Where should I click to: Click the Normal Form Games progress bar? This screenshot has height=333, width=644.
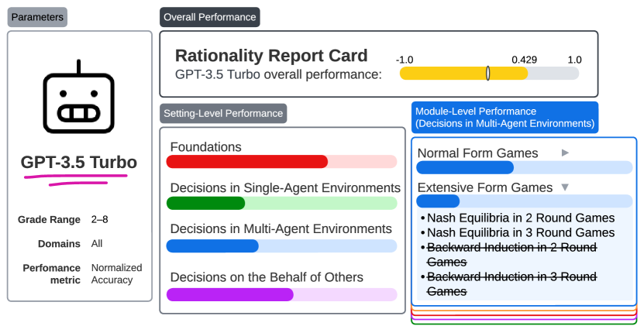pyautogui.click(x=465, y=167)
